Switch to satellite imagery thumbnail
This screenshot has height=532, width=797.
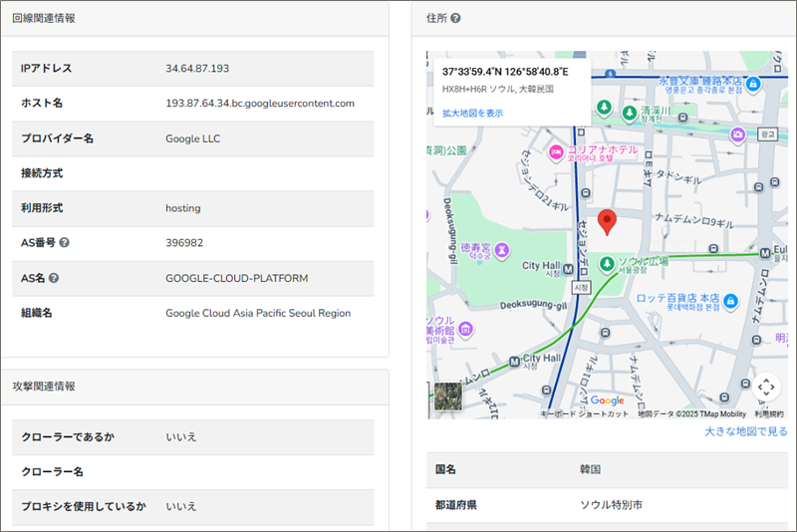coord(448,397)
